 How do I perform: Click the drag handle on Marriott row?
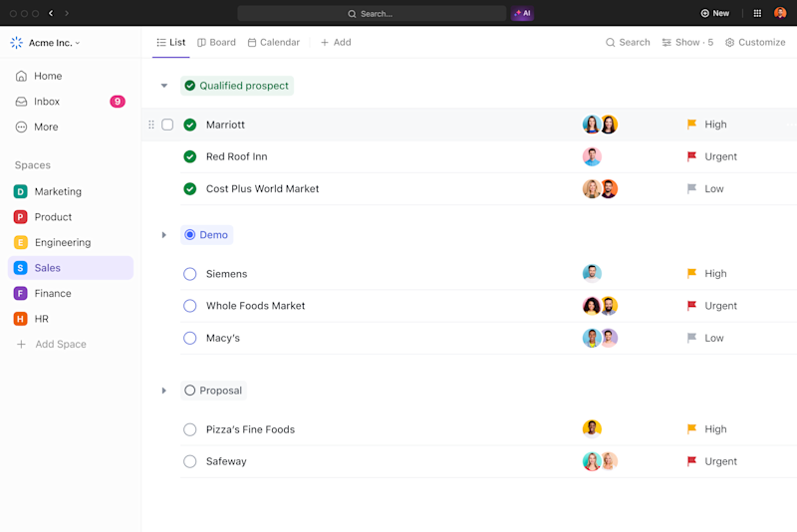(x=151, y=125)
